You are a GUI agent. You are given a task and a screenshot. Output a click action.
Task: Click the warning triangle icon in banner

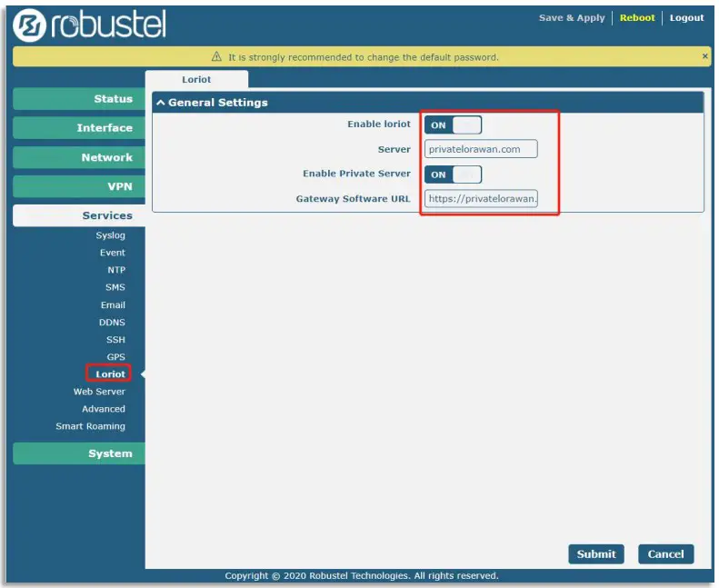(x=216, y=57)
